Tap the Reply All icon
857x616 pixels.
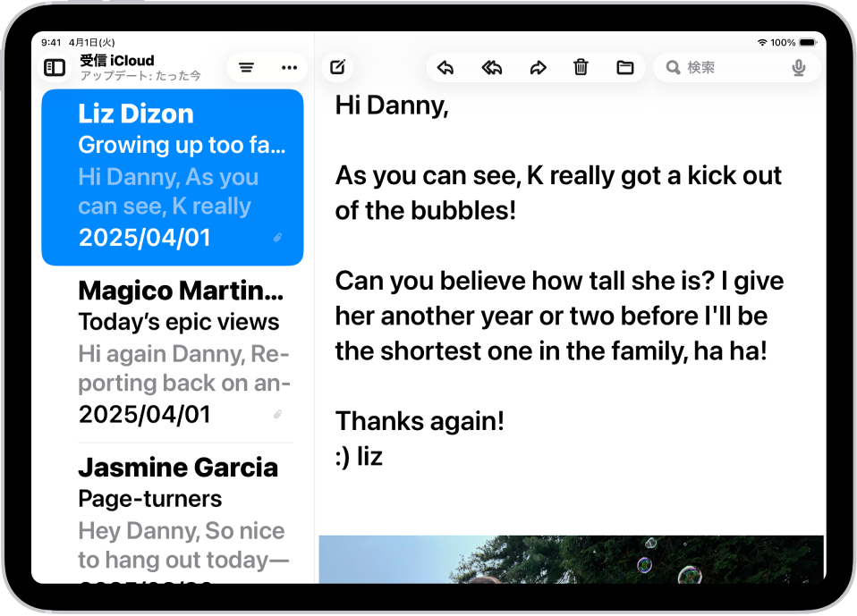491,66
